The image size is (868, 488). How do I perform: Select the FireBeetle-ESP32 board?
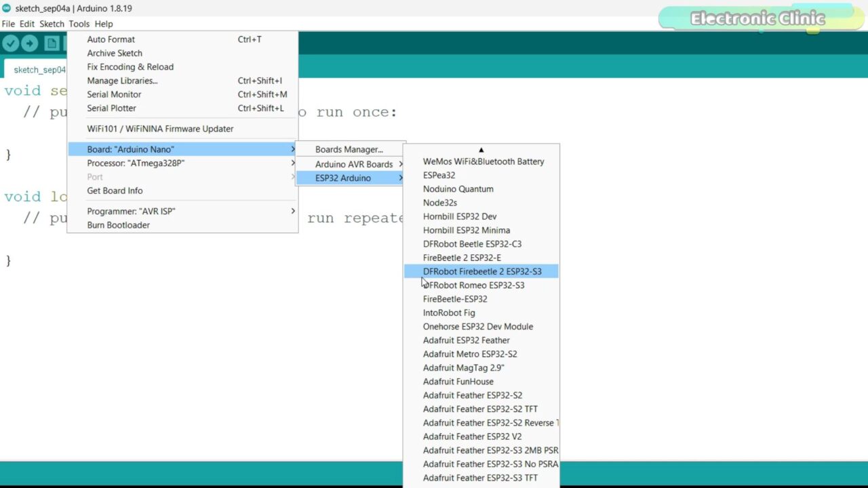point(481,299)
